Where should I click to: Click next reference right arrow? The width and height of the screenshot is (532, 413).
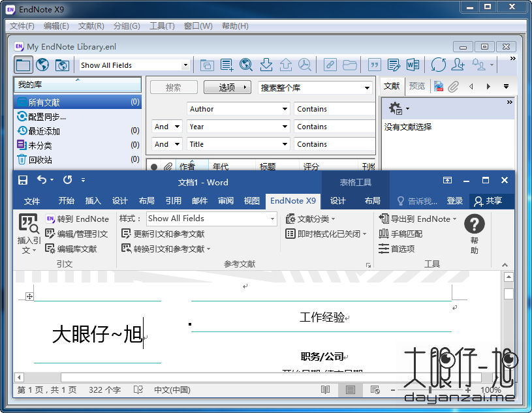tap(488, 87)
